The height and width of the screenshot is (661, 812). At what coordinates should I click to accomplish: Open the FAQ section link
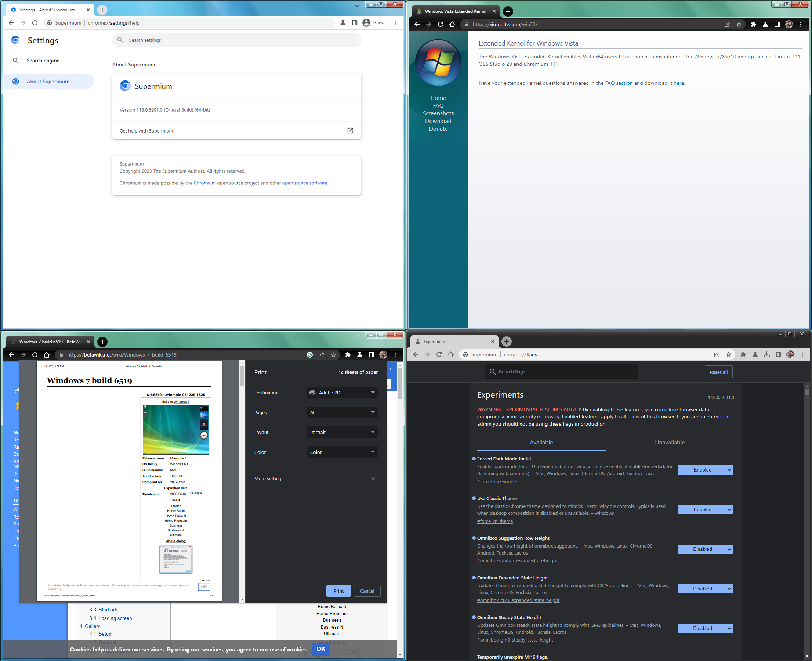point(619,83)
